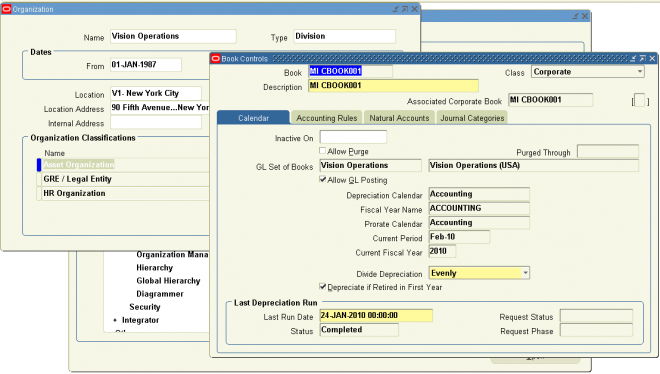Minimize the Organization window
660x374 pixels.
(x=396, y=9)
